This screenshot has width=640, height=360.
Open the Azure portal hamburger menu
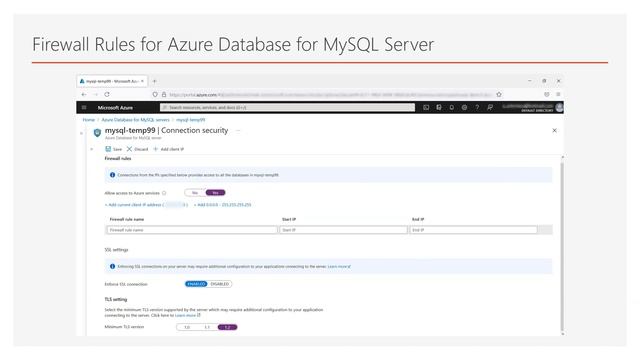pos(84,107)
